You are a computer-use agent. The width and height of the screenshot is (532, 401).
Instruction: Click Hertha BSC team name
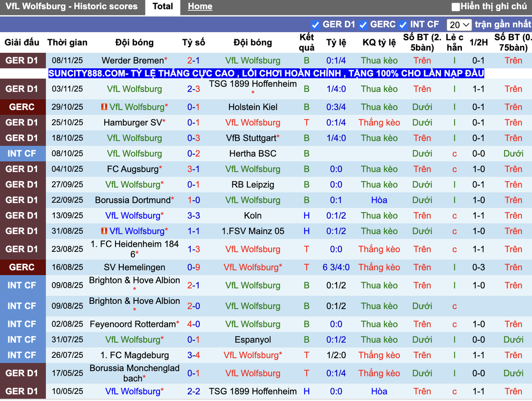(253, 153)
